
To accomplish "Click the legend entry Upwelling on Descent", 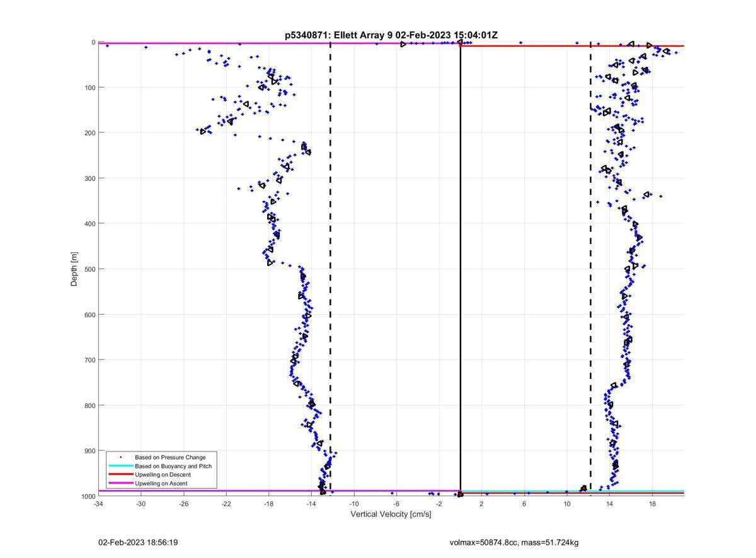I will click(x=163, y=474).
